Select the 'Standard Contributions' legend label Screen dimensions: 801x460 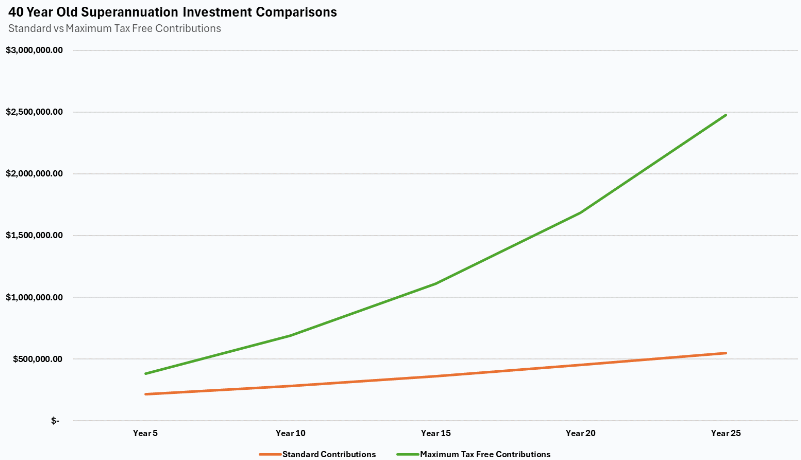coord(329,454)
